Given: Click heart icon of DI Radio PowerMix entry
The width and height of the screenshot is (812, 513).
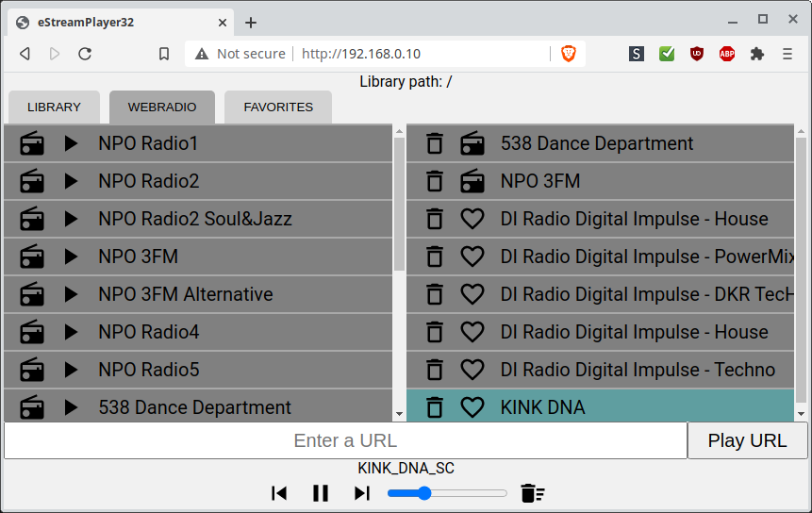Looking at the screenshot, I should (x=472, y=256).
